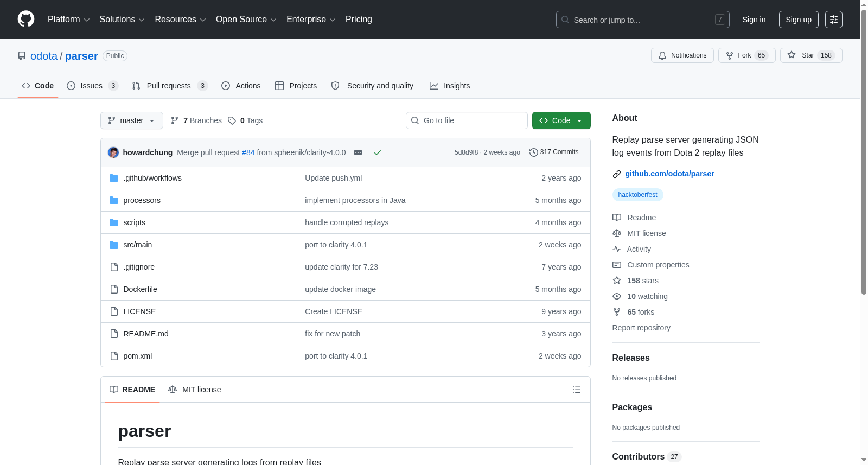Click the 317 Commits history icon
The height and width of the screenshot is (465, 868).
tap(534, 152)
